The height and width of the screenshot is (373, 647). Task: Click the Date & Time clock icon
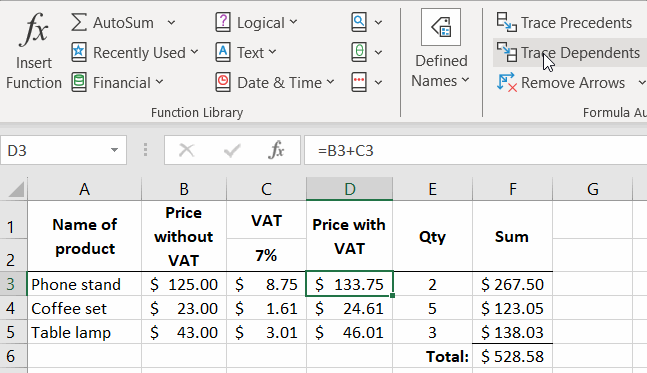pos(223,83)
